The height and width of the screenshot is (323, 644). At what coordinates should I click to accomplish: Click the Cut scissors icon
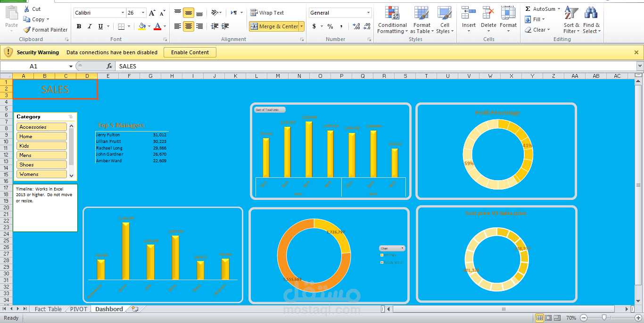tap(26, 9)
